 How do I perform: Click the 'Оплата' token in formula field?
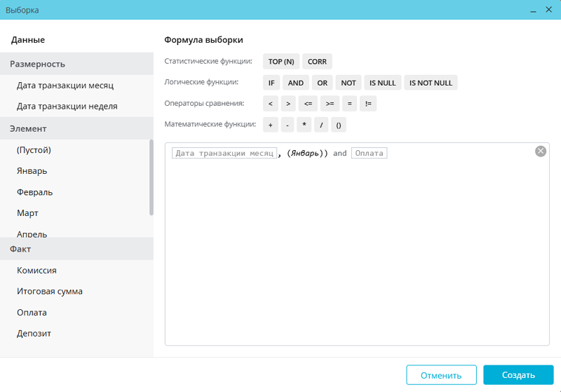point(369,153)
